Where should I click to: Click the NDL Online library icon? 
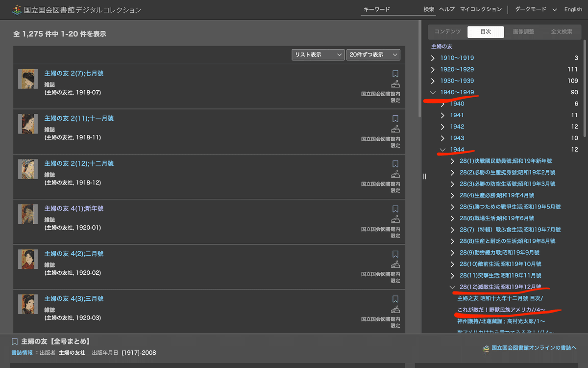(486, 348)
